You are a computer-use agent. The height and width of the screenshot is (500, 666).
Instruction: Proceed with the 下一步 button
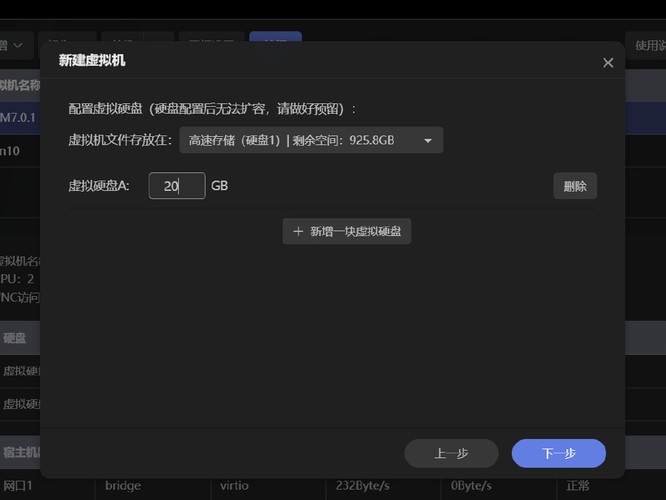pyautogui.click(x=559, y=453)
